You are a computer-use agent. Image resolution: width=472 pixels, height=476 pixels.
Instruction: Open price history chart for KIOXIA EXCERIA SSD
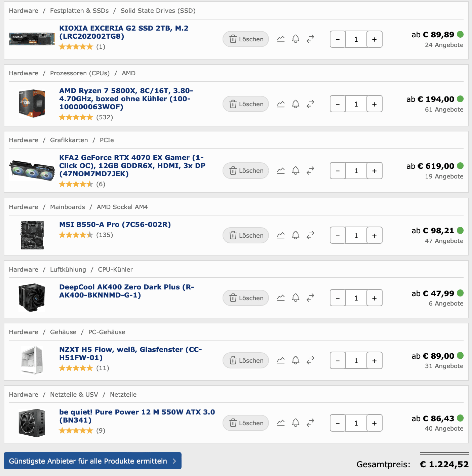click(281, 39)
